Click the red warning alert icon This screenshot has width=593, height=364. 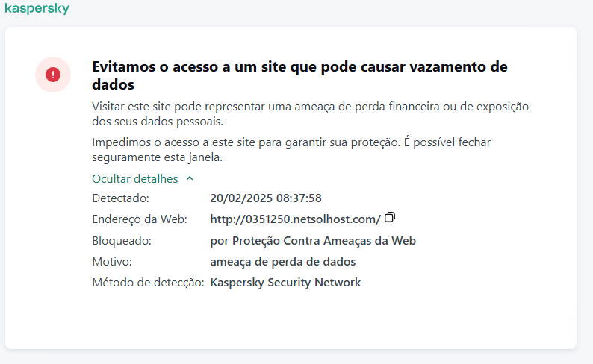[53, 75]
